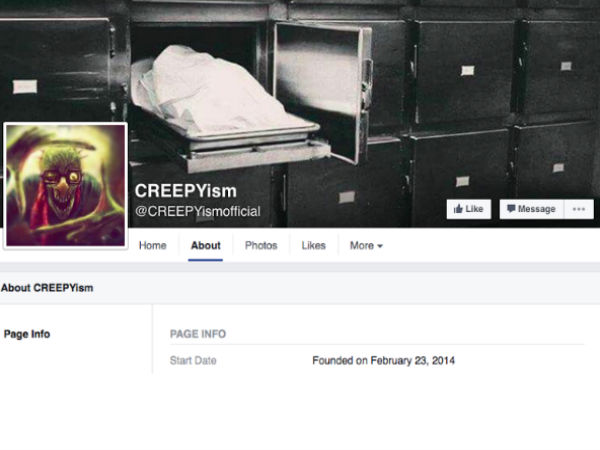Click the PAGE INFO section heading
The height and width of the screenshot is (450, 600).
coord(198,334)
